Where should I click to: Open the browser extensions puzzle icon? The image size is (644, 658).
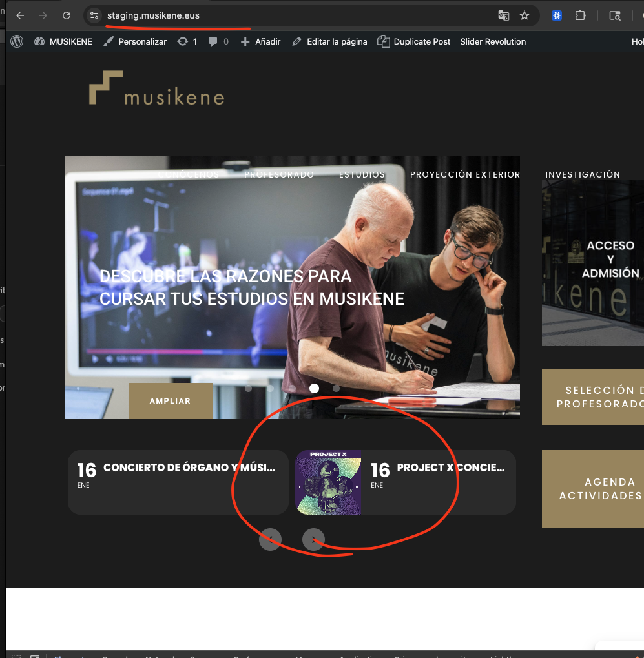[x=580, y=15]
